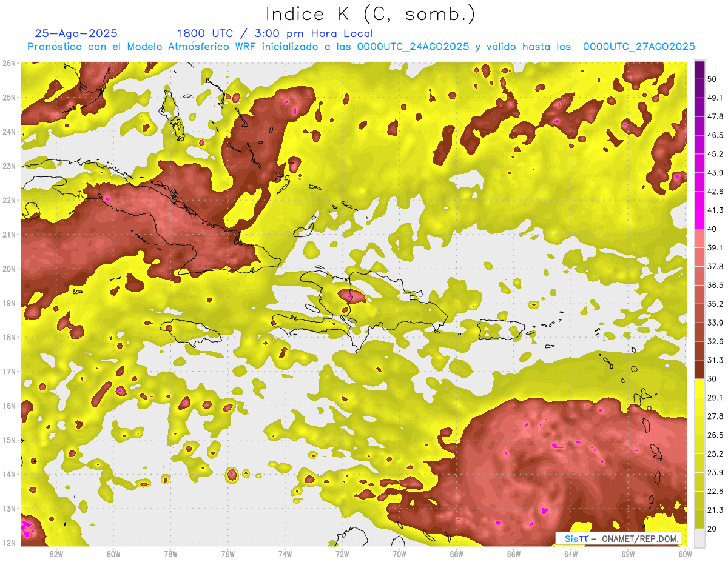Click the color bar value 29.1

point(715,398)
